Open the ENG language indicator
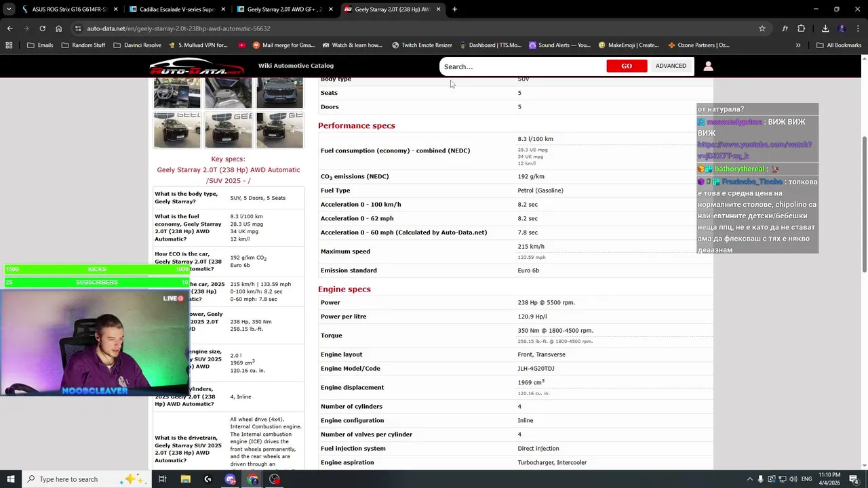 coord(807,479)
